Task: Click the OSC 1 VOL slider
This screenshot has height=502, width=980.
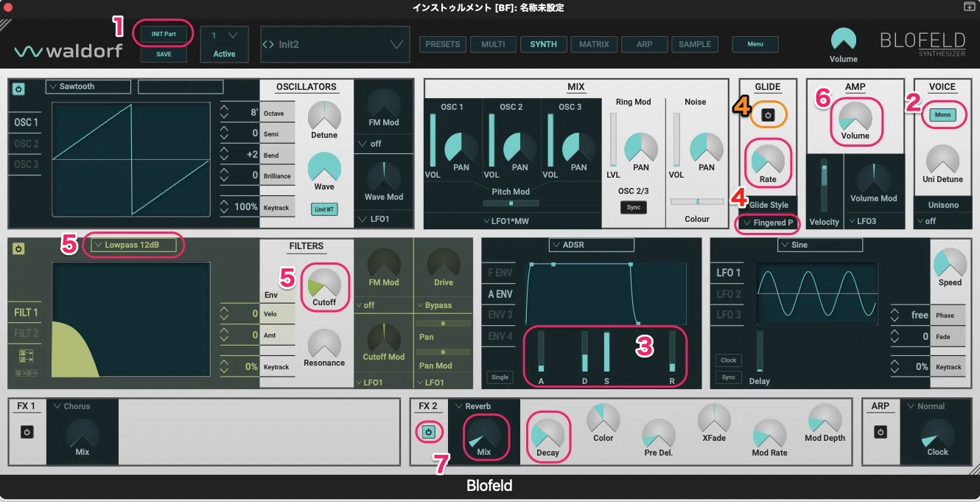Action: 433,139
